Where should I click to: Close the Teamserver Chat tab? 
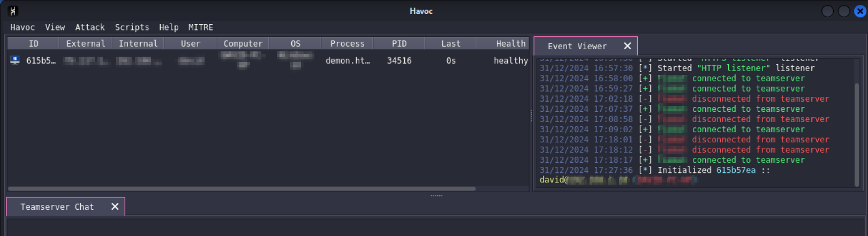point(115,207)
